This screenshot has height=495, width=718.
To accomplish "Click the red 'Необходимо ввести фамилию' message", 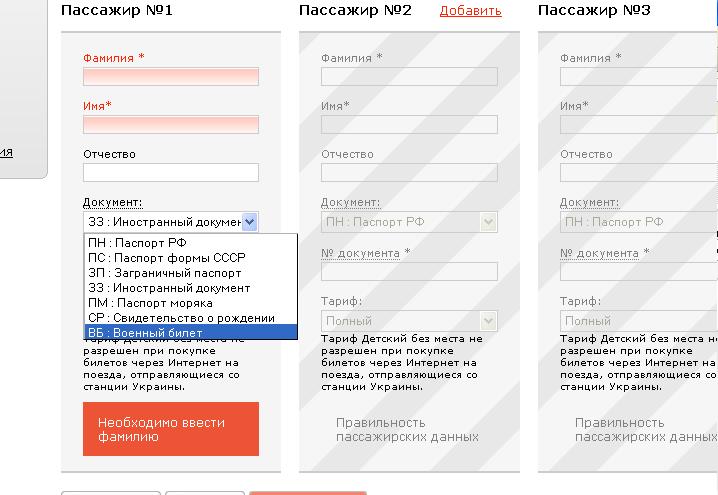I will point(170,429).
